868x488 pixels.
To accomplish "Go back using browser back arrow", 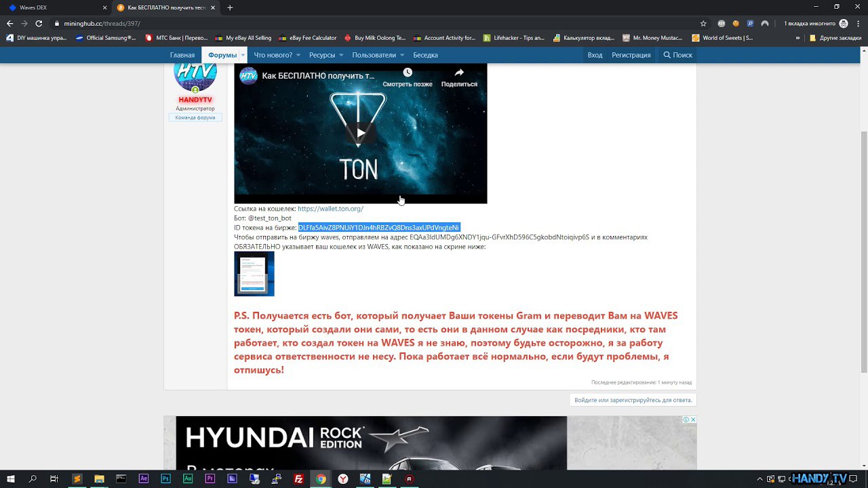I will pos(9,23).
